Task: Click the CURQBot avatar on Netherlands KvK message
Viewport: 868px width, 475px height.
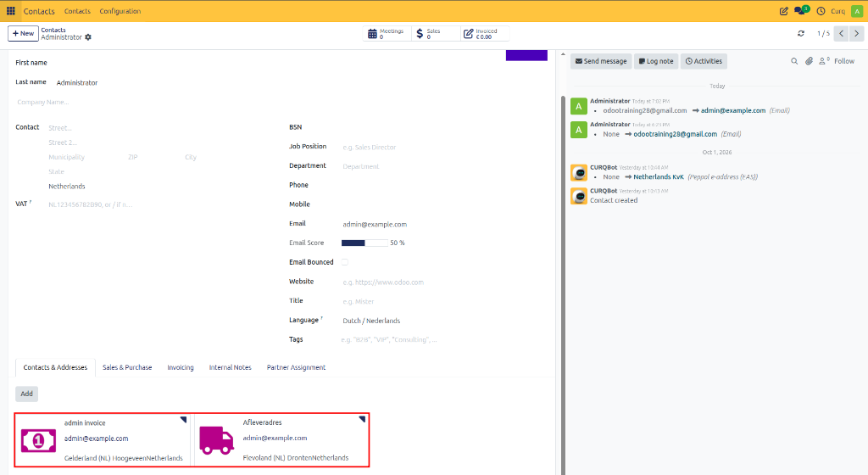Action: (x=579, y=173)
